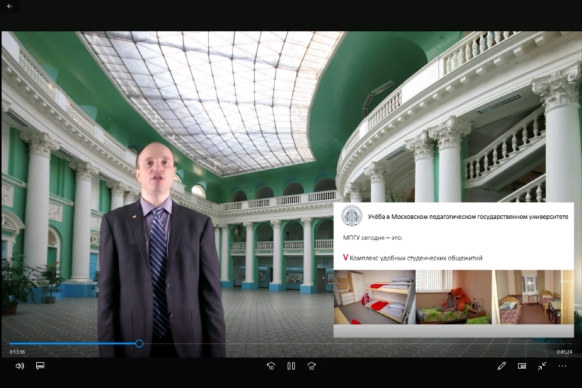Click the seek bar's circular handle
The height and width of the screenshot is (388, 582).
coord(139,343)
